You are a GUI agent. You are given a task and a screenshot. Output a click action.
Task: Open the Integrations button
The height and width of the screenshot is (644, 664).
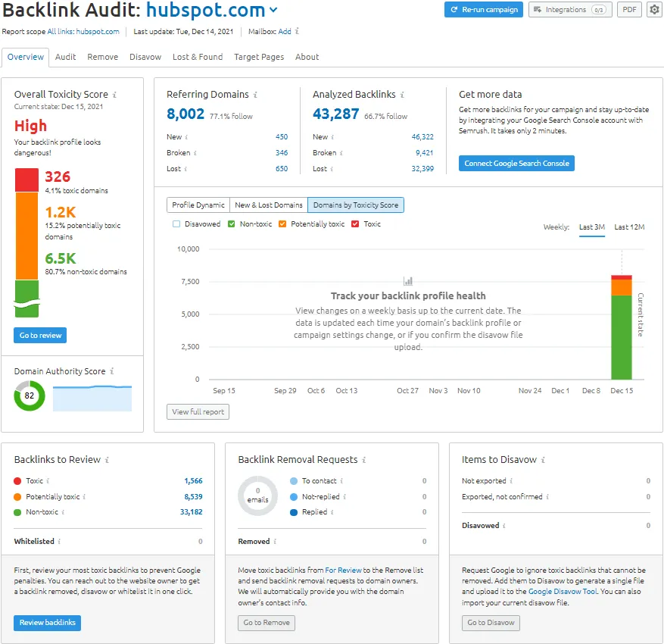570,9
